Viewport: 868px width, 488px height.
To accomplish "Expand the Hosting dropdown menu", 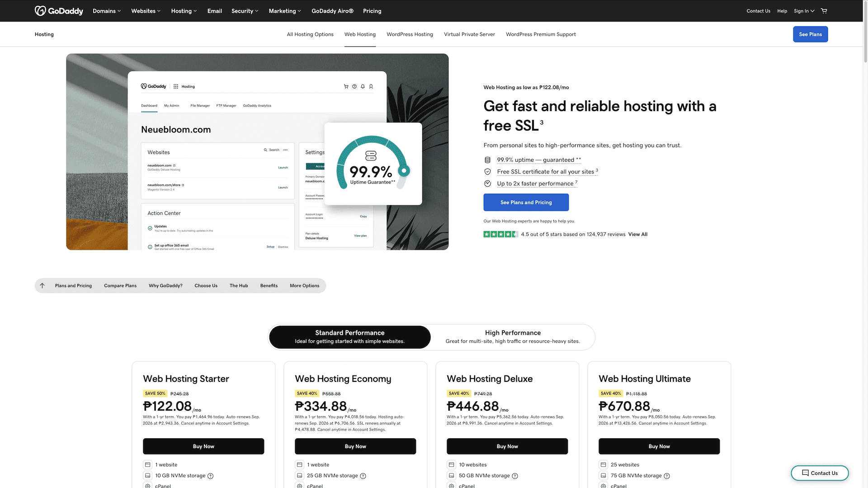I will pyautogui.click(x=184, y=11).
